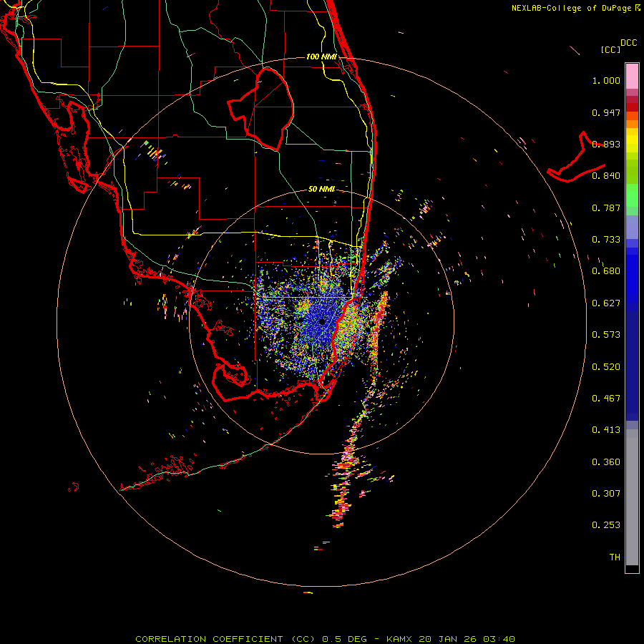Click the KAMX radar site identifier
The height and width of the screenshot is (644, 644).
click(399, 639)
